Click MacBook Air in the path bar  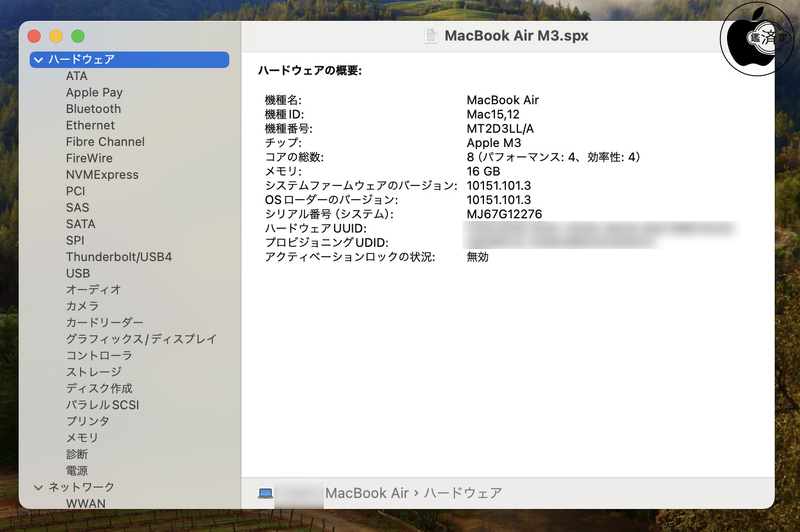(x=367, y=493)
